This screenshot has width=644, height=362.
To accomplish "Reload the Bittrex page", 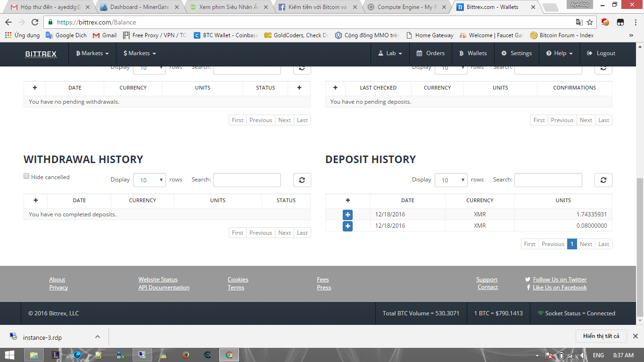I will 35,22.
